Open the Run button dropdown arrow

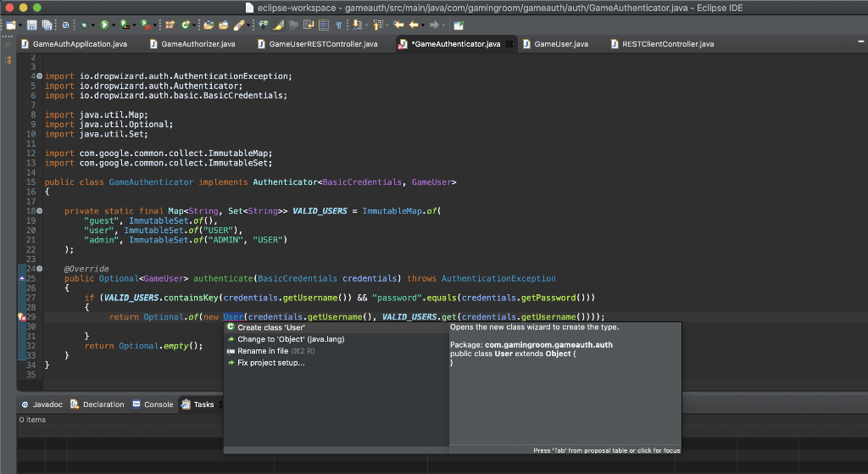click(x=114, y=25)
